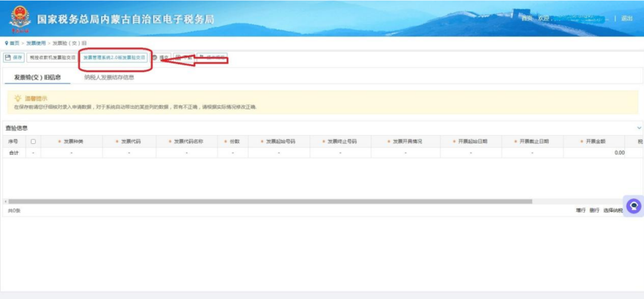This screenshot has width=644, height=299.
Task: Toggle the select-all checkbox in table header
Action: coord(33,141)
